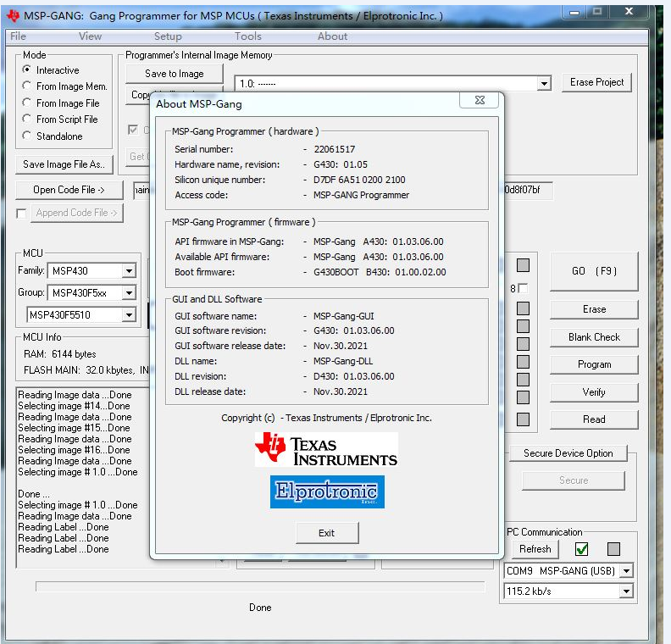
Task: Choose From Image File mode
Action: [x=26, y=103]
